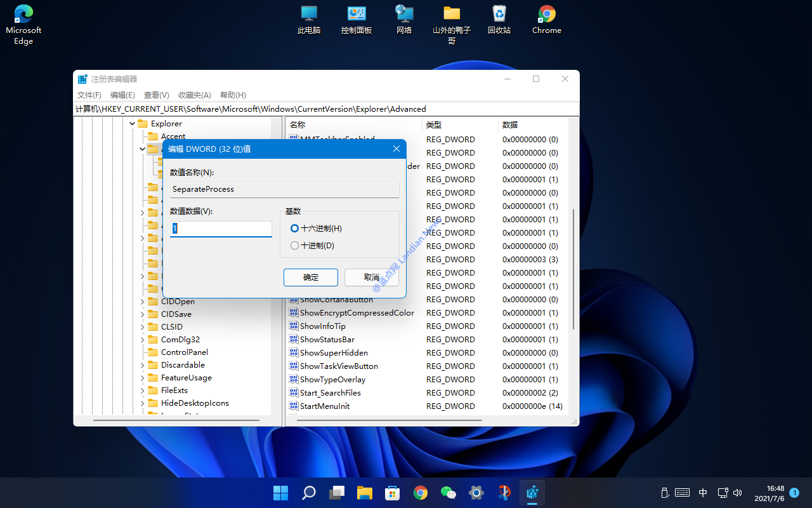Image resolution: width=812 pixels, height=508 pixels.
Task: Open the 收藏夹 menu
Action: click(x=194, y=95)
